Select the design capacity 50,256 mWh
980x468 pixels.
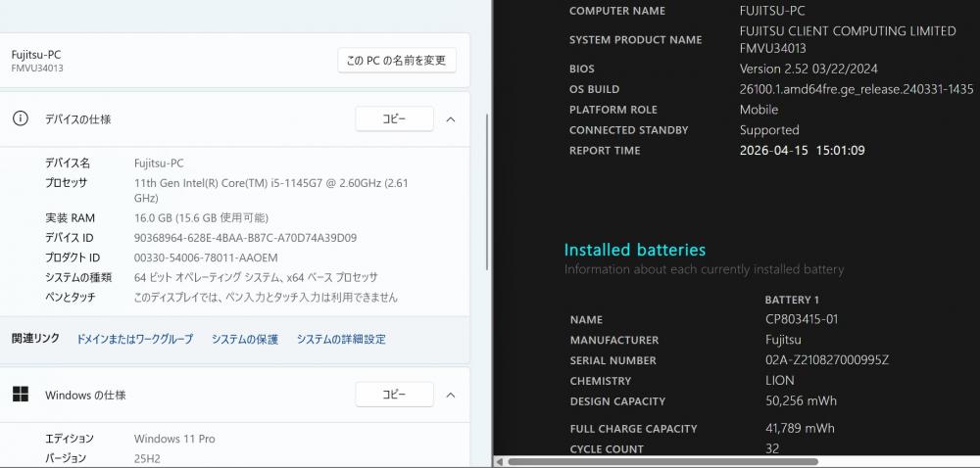(x=801, y=401)
